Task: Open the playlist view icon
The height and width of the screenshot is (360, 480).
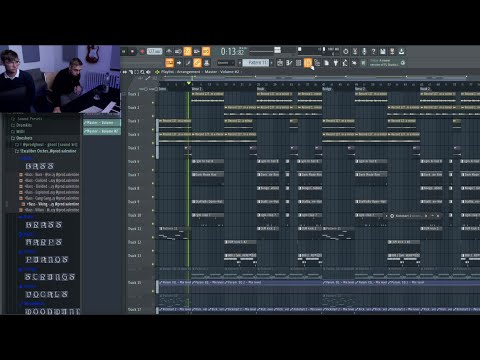Action: 280,63
